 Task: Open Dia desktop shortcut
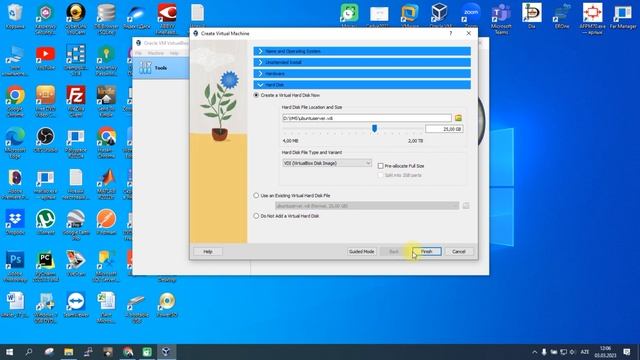531,16
